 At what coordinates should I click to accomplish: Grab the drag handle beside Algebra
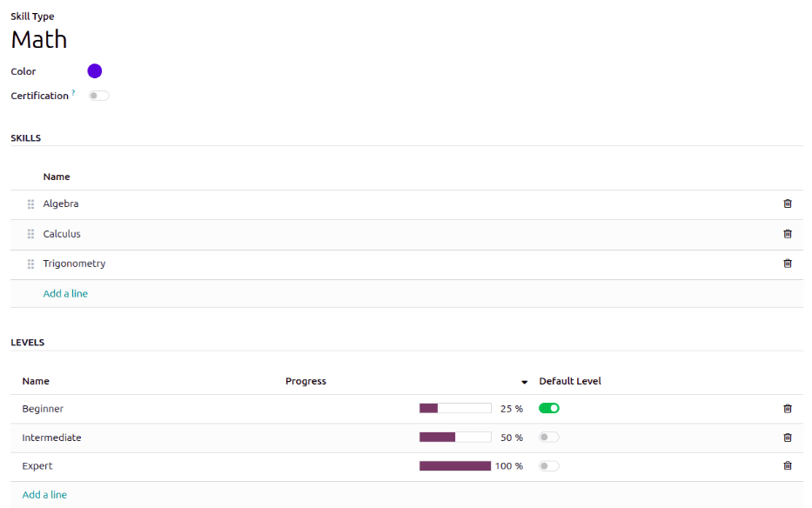tap(31, 204)
